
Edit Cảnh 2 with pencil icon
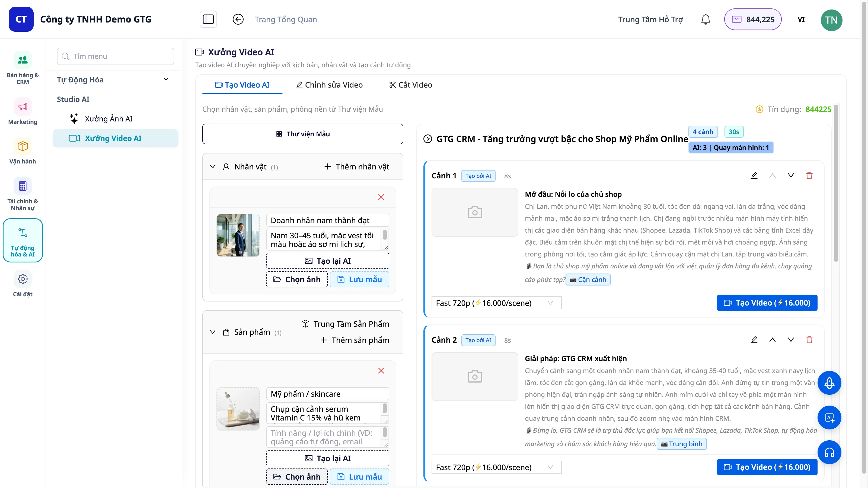[x=754, y=340]
